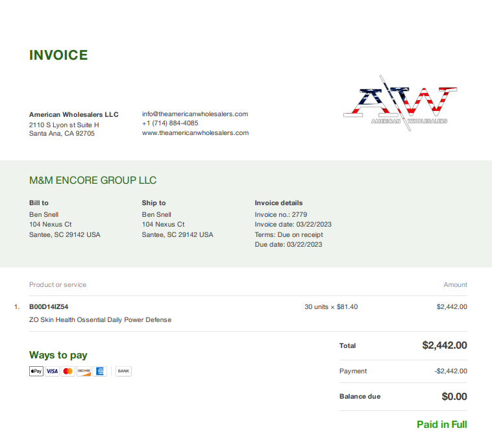Click the Paid in Full status
This screenshot has height=448, width=492.
(442, 425)
